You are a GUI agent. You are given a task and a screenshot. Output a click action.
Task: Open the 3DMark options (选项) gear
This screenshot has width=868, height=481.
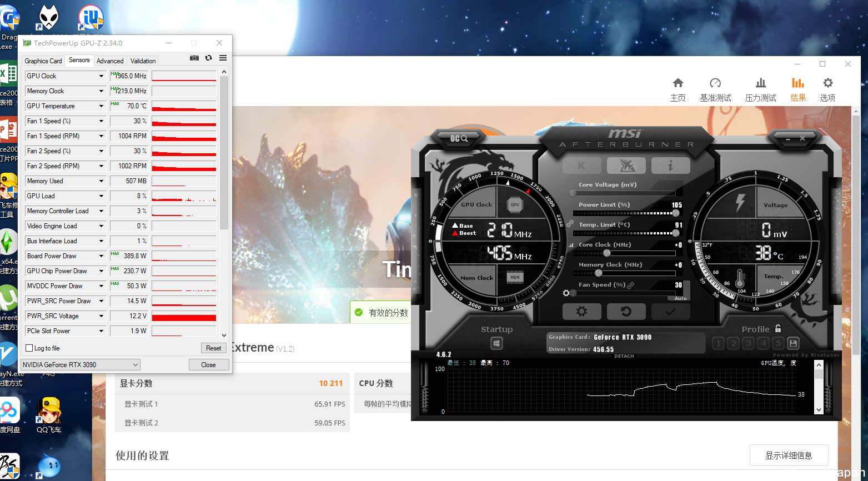(828, 90)
